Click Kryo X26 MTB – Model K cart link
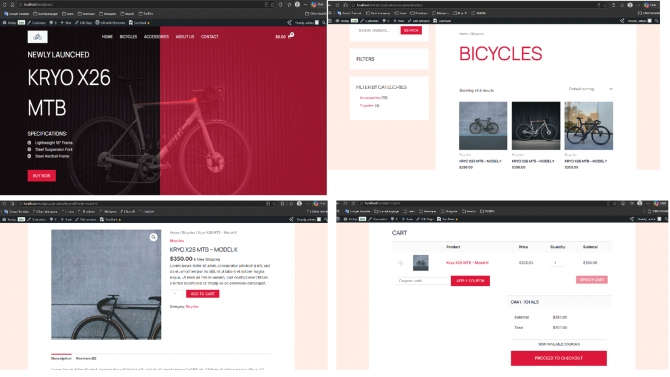Screen dimensions: 670x377 click(467, 263)
